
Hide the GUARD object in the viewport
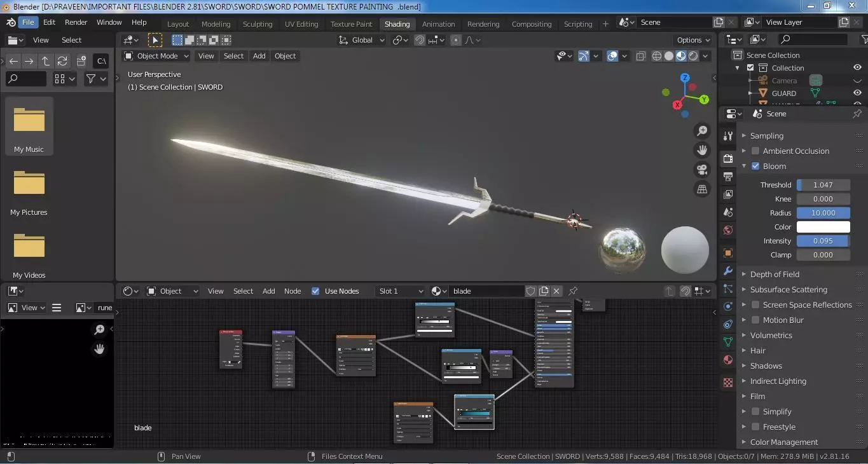[x=857, y=93]
